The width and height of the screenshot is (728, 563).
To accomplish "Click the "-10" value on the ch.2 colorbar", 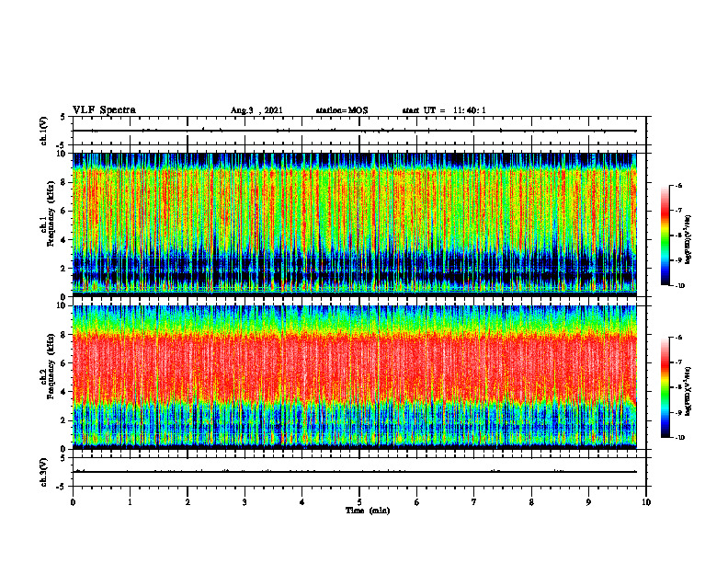I will [x=679, y=437].
